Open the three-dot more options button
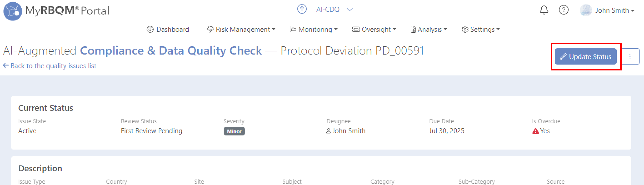644x185 pixels. [x=630, y=57]
